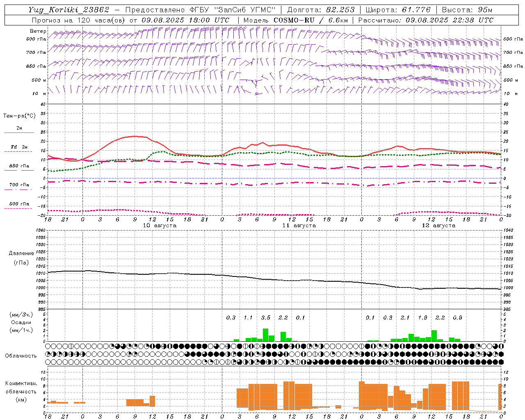525x420 pixels.
Task: Click the 12 августа date label
Action: pos(438,226)
